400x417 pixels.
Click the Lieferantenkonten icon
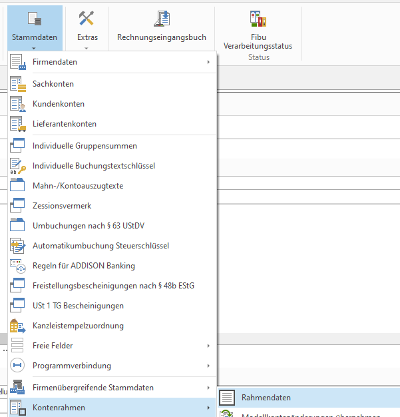18,124
